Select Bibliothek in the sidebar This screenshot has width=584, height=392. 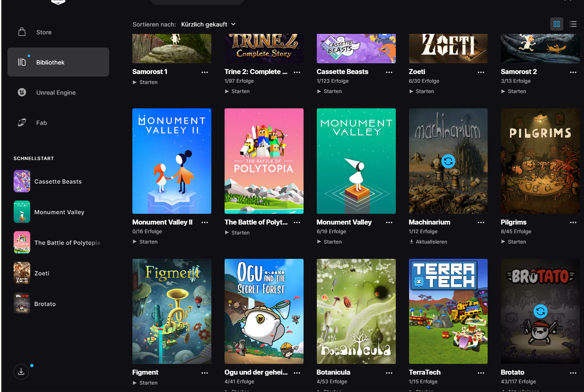[x=58, y=62]
